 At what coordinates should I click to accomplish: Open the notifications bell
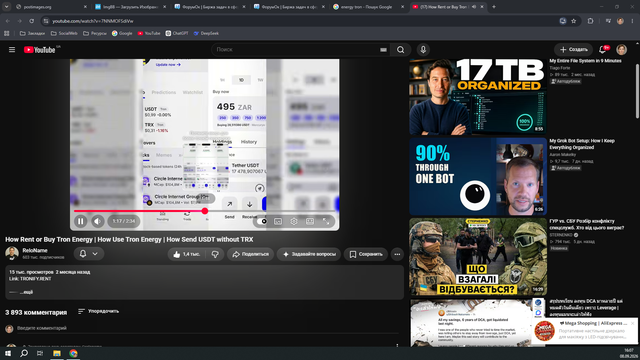click(602, 49)
